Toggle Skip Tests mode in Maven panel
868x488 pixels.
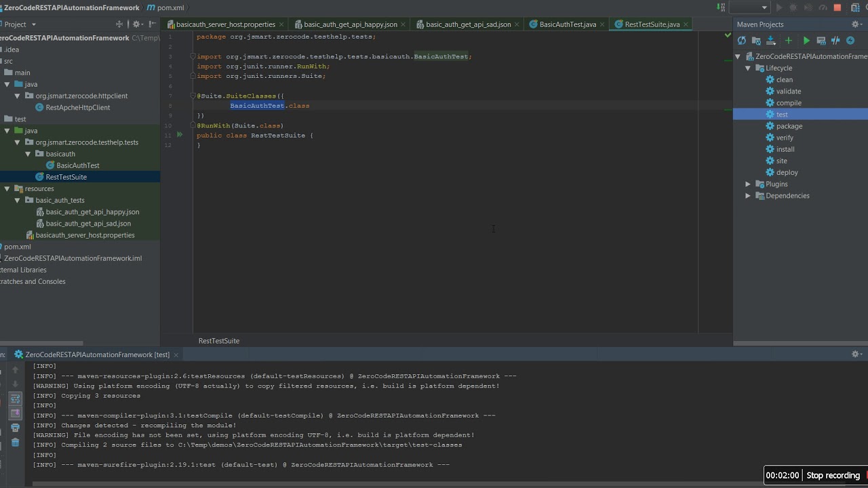tap(850, 41)
